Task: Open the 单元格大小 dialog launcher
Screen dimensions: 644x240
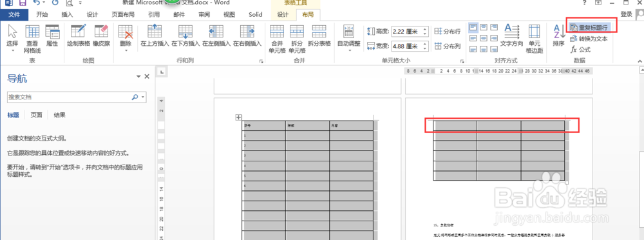Action: pyautogui.click(x=462, y=61)
